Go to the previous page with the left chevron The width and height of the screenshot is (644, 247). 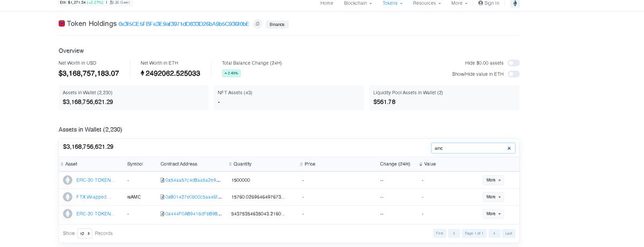click(x=454, y=234)
